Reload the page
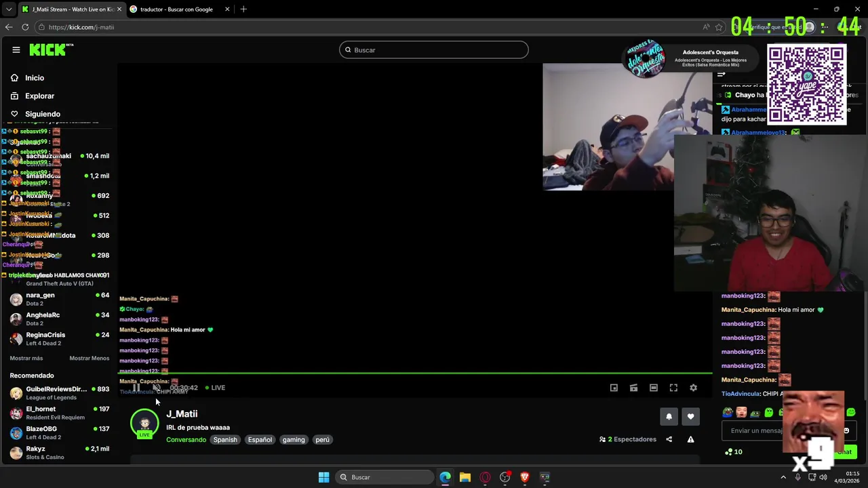 pyautogui.click(x=25, y=27)
